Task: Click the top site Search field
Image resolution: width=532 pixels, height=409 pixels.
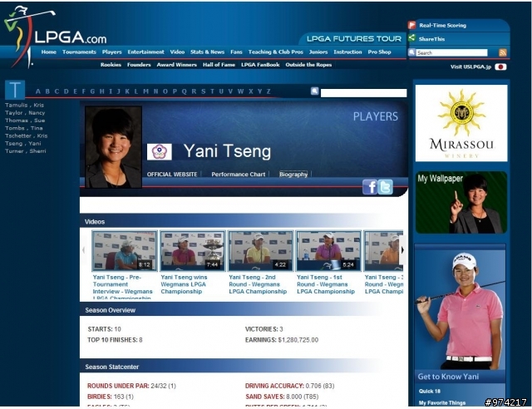Action: pos(451,52)
